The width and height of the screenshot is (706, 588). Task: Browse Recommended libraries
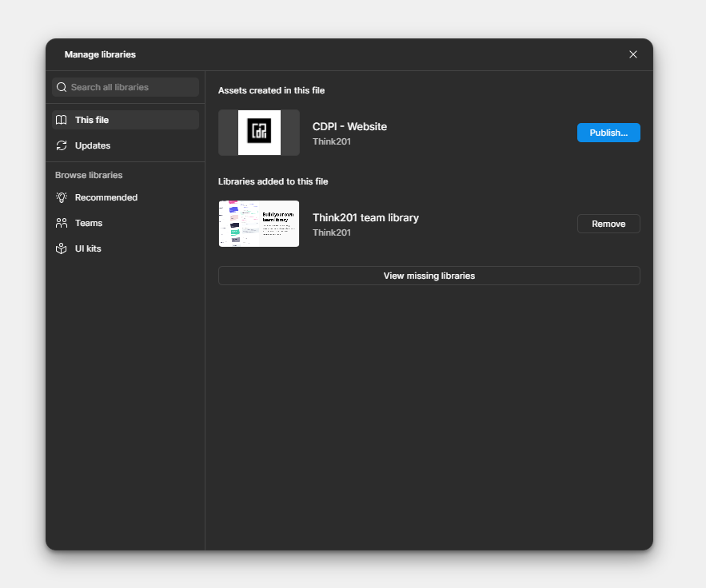[x=106, y=197]
